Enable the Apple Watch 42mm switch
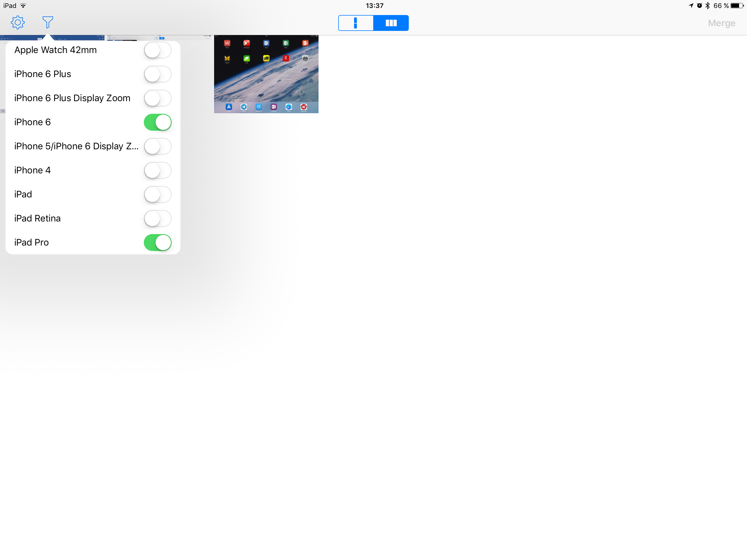Image resolution: width=747 pixels, height=560 pixels. (158, 50)
